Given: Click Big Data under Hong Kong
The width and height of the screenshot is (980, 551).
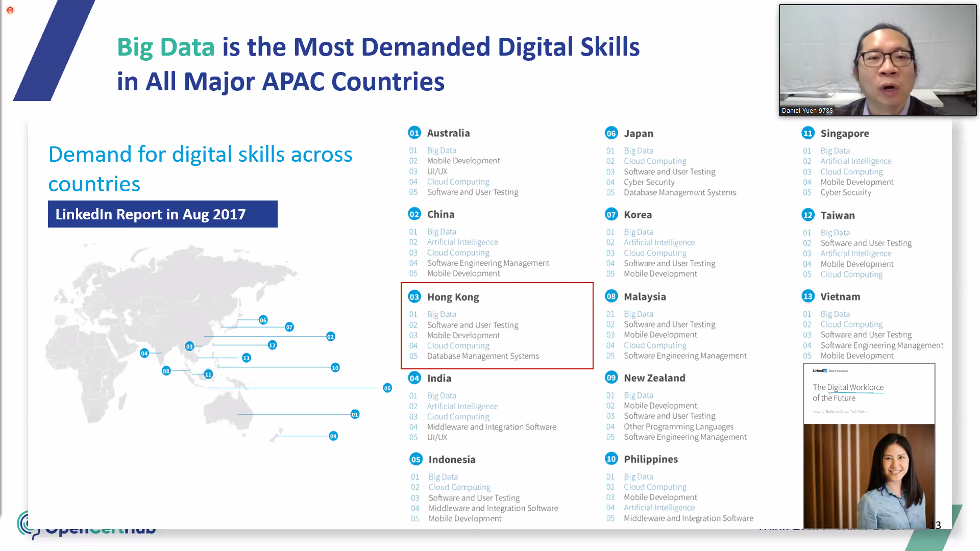Looking at the screenshot, I should click(442, 314).
